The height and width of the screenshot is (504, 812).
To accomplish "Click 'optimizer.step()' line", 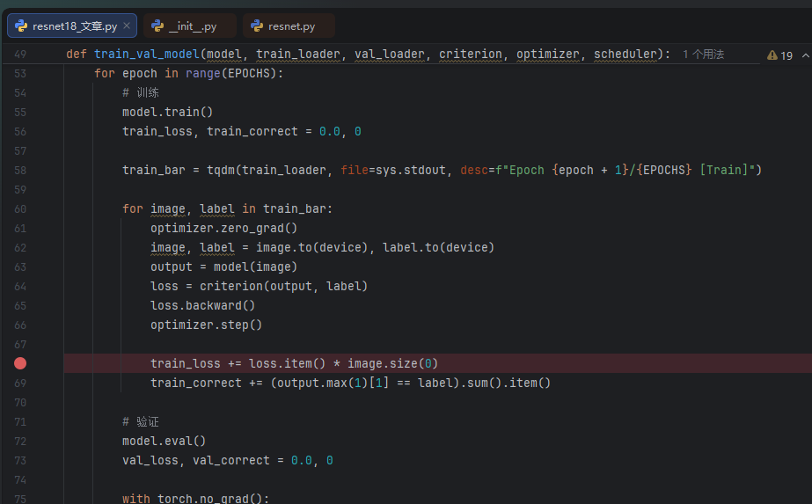I will (x=206, y=325).
